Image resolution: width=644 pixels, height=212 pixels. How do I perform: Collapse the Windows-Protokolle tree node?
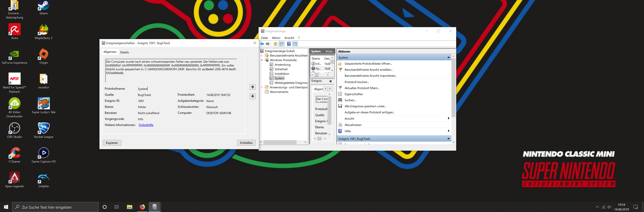(262, 60)
